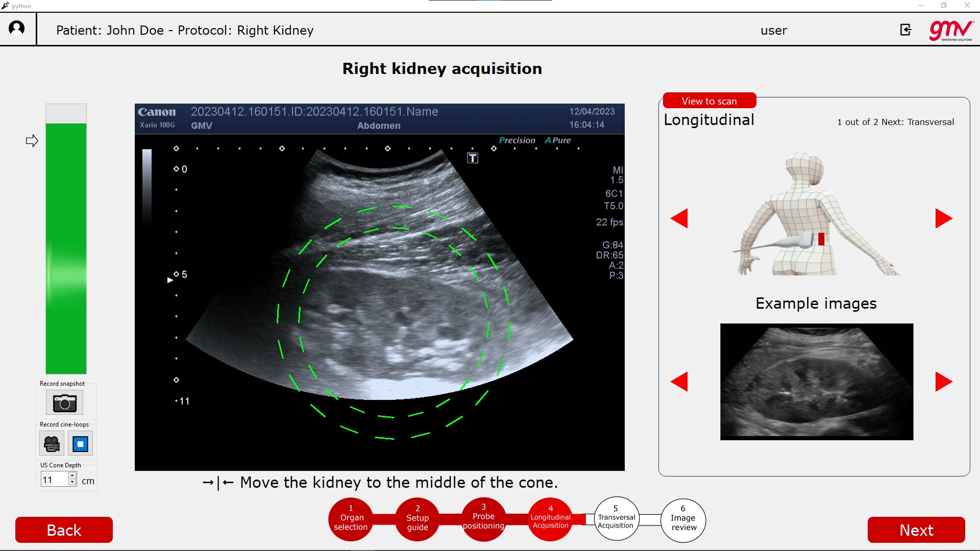Click the logout icon beside GMV logo
Viewport: 980px width, 551px height.
pyautogui.click(x=905, y=30)
